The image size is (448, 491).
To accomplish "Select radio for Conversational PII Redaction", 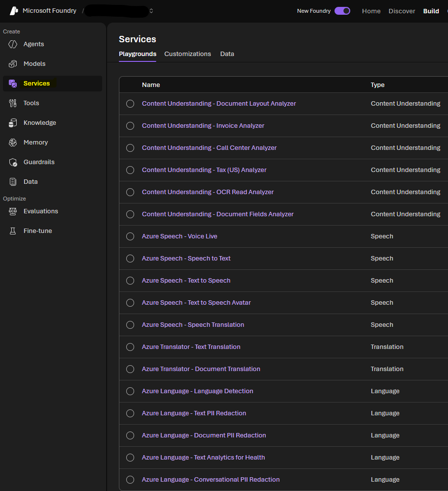I will (x=130, y=480).
